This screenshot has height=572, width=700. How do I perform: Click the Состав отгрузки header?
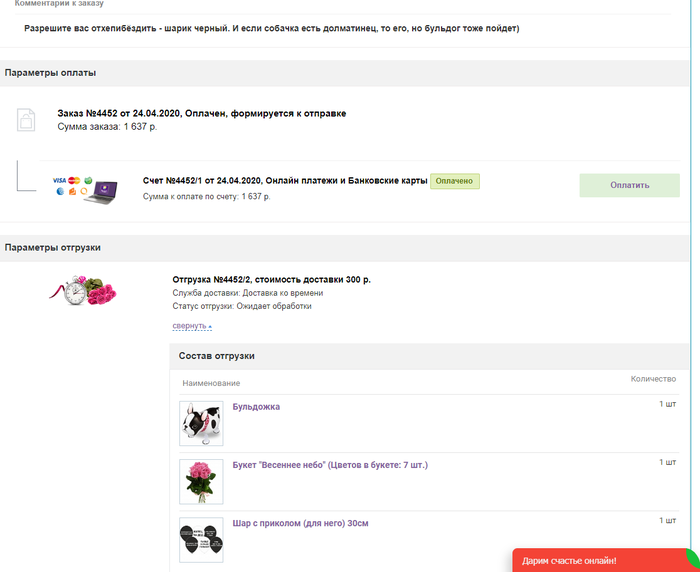tap(217, 356)
